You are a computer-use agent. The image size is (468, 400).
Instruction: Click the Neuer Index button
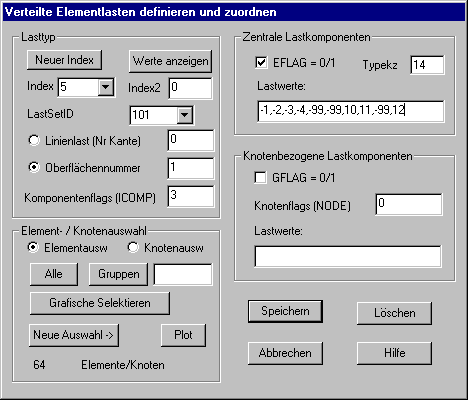pyautogui.click(x=64, y=60)
